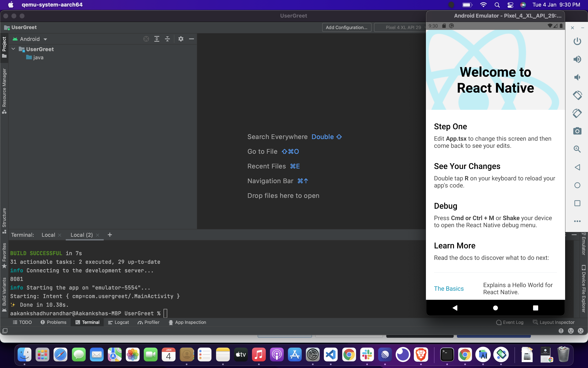Viewport: 588px width, 368px height.
Task: Open Spotlight search in menu bar
Action: tap(497, 5)
